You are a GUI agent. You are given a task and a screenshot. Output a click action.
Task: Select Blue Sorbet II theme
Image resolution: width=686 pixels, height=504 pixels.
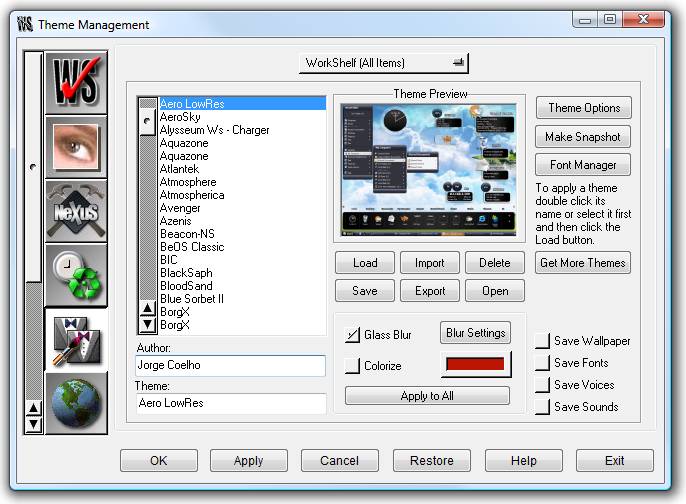coord(242,299)
